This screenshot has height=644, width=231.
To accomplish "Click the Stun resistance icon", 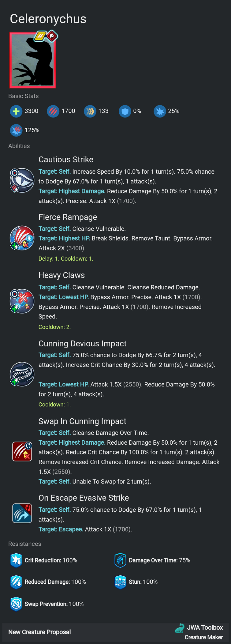I will point(120,582).
